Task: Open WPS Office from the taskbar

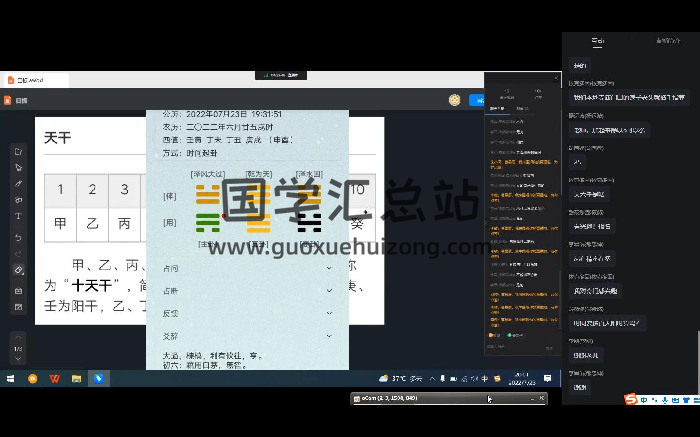Action: [x=54, y=379]
